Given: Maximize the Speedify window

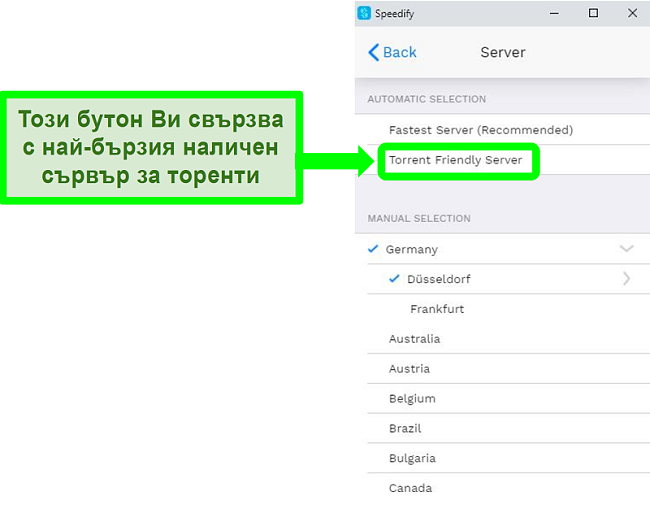Looking at the screenshot, I should [593, 13].
